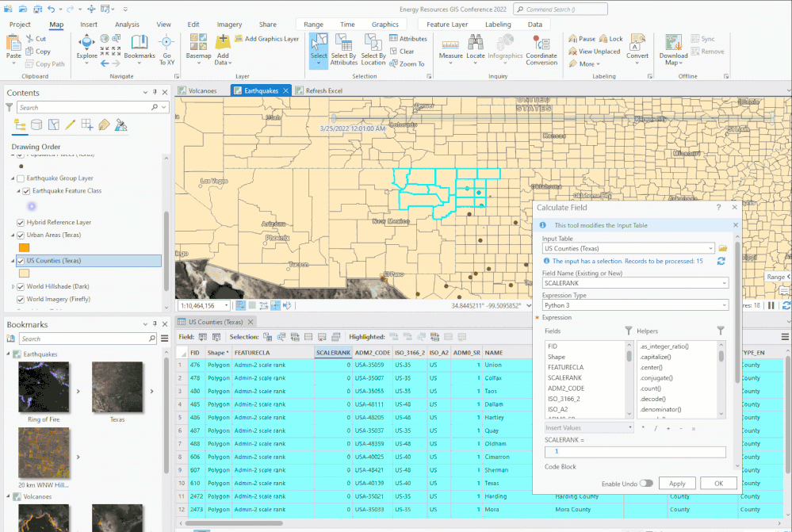Click the US Counties orange color swatch
Screen dimensions: 792x532
pos(25,274)
